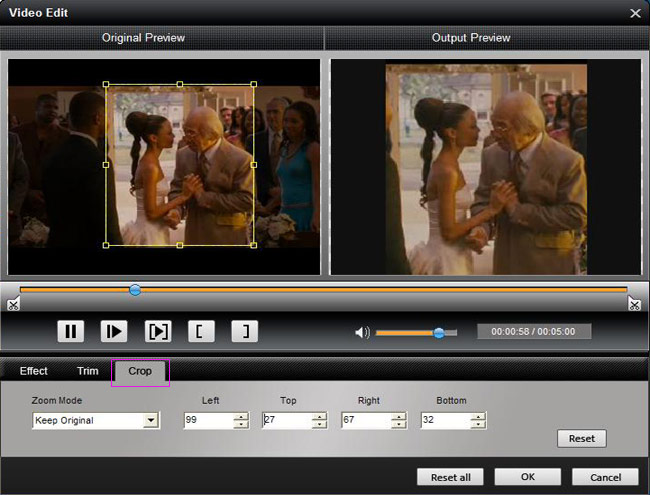Screen dimensions: 650x495
Task: Click the play selected segment button
Action: (157, 332)
